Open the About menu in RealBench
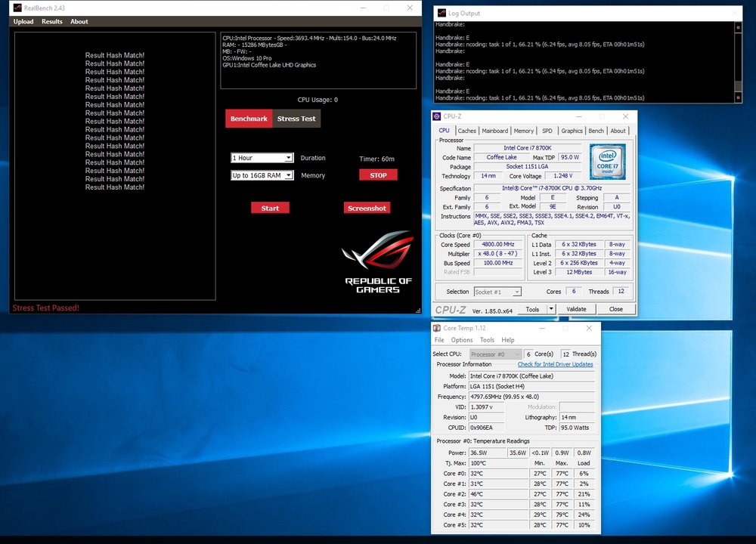Image resolution: width=756 pixels, height=544 pixels. click(79, 22)
